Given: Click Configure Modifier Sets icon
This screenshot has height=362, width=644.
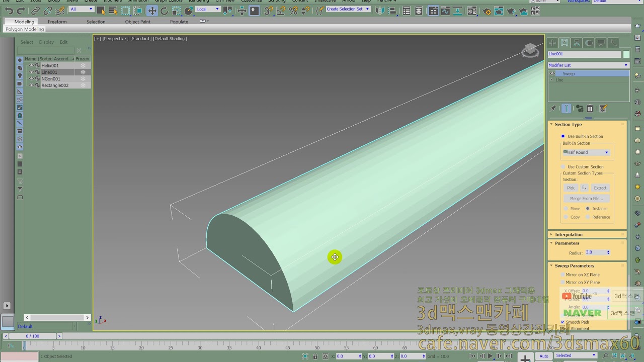Looking at the screenshot, I should pyautogui.click(x=604, y=108).
